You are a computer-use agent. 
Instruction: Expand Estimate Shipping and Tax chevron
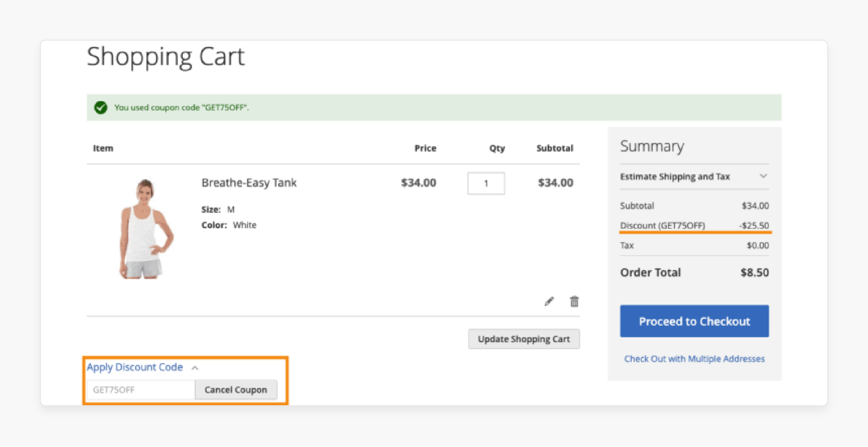(x=763, y=176)
